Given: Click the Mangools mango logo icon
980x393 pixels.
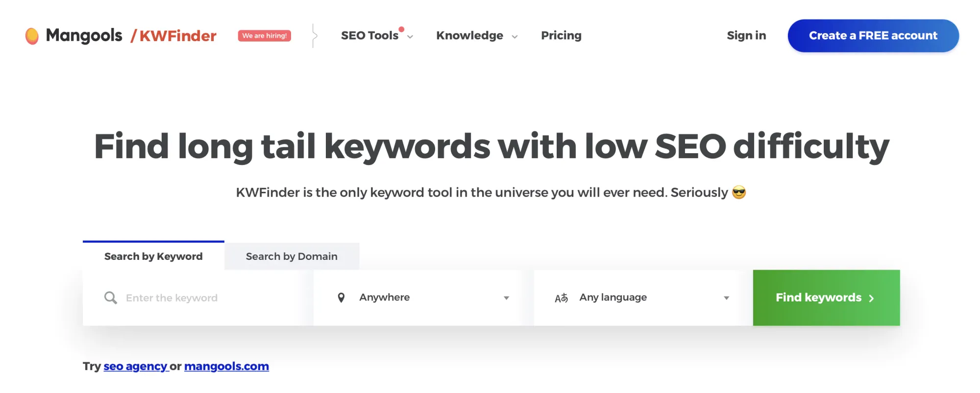Looking at the screenshot, I should 31,35.
